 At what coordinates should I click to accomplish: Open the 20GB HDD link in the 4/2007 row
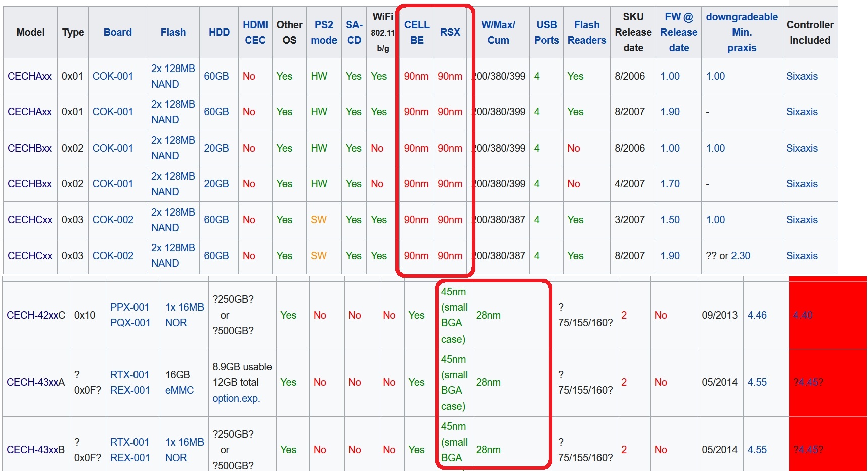click(216, 184)
